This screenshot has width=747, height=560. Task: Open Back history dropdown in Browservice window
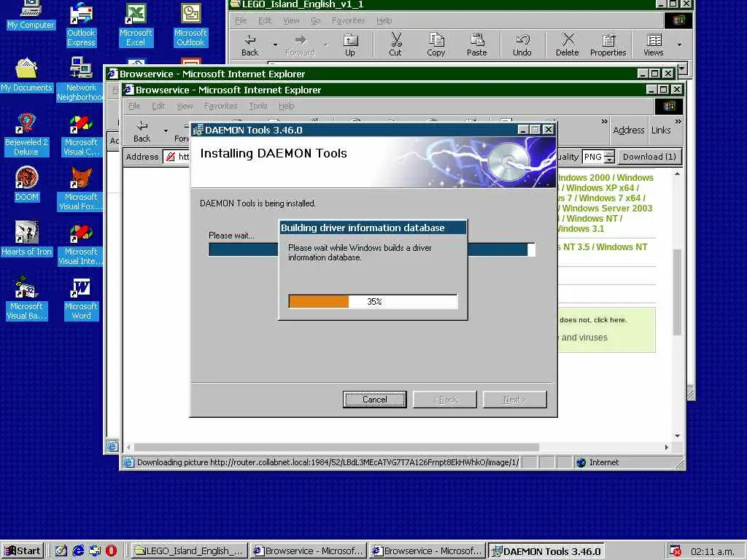point(166,131)
